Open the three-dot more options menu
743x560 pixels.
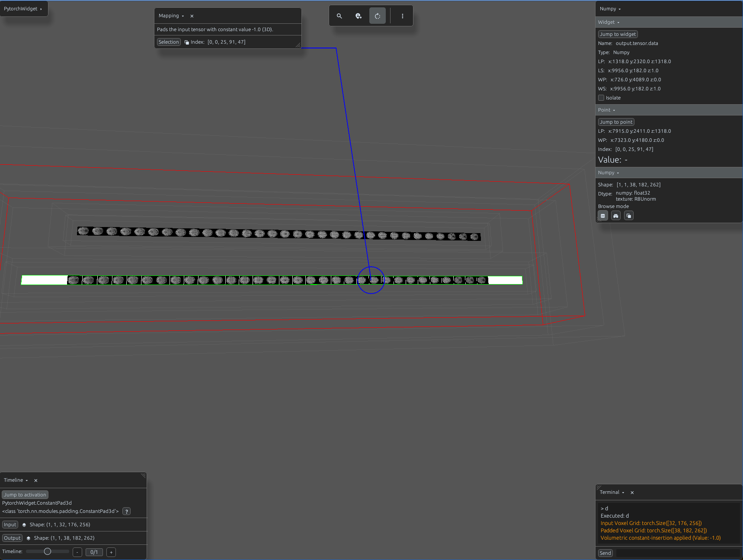click(403, 16)
